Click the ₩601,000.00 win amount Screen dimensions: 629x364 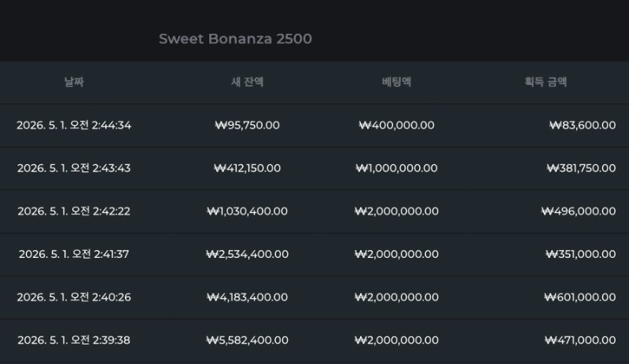579,297
